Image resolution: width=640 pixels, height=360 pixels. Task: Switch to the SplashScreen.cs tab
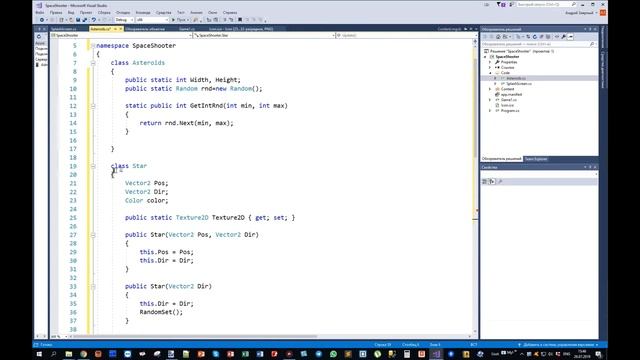click(64, 29)
